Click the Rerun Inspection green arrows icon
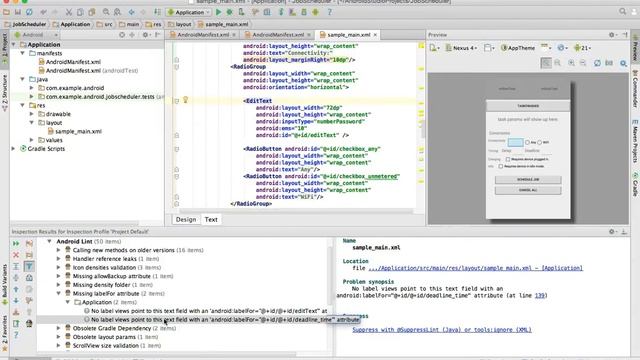This screenshot has width=640, height=360. tap(16, 244)
